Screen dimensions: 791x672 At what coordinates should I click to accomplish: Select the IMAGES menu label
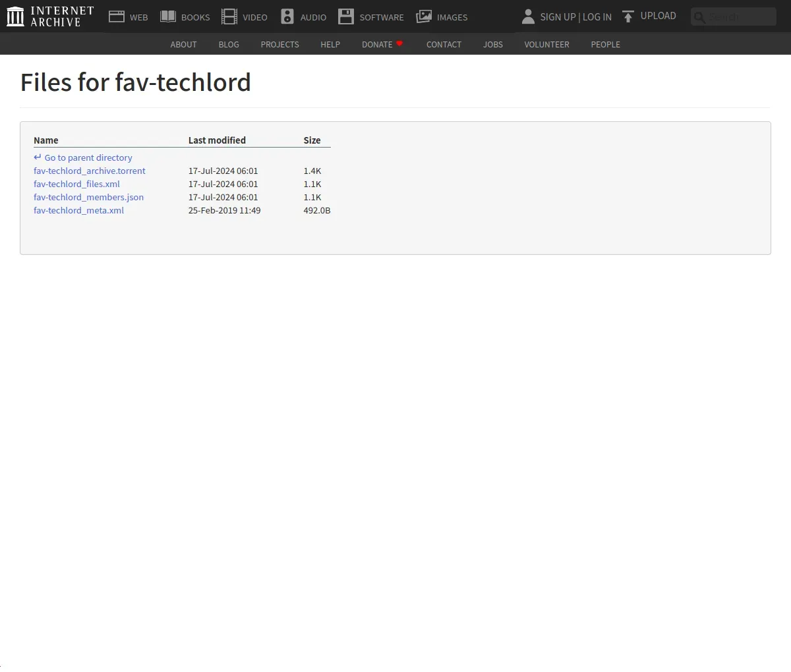click(452, 18)
